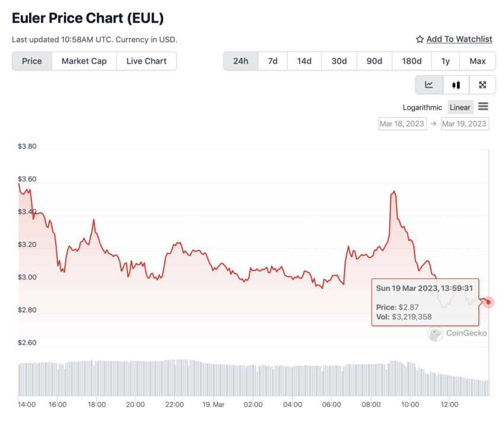
Task: Open fullscreen chart expand icon
Action: [x=482, y=85]
